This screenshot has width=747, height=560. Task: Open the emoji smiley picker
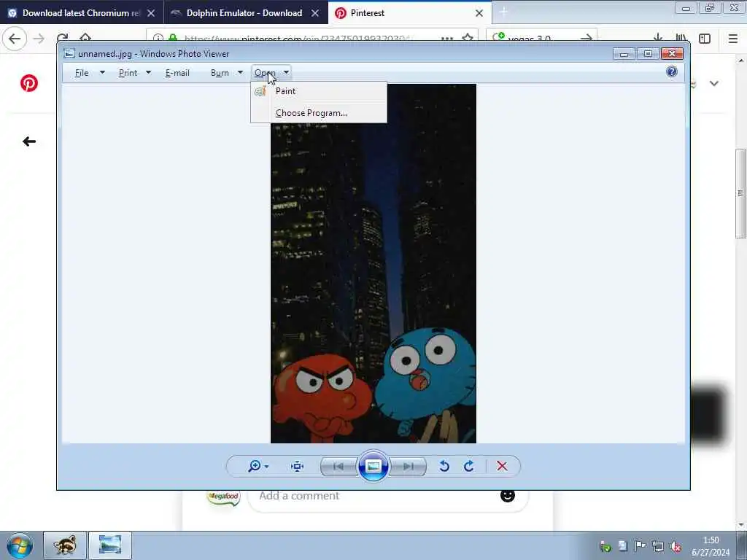click(x=508, y=496)
